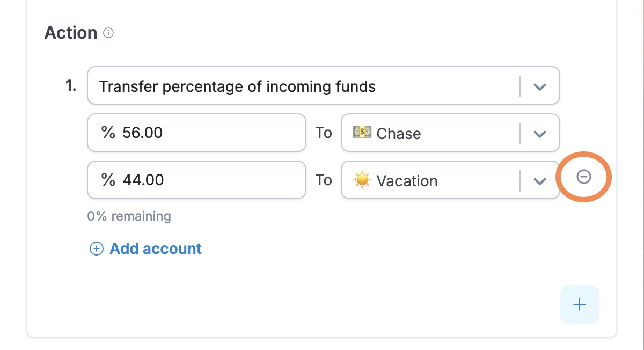
Task: Click the step number 1. label
Action: click(71, 85)
